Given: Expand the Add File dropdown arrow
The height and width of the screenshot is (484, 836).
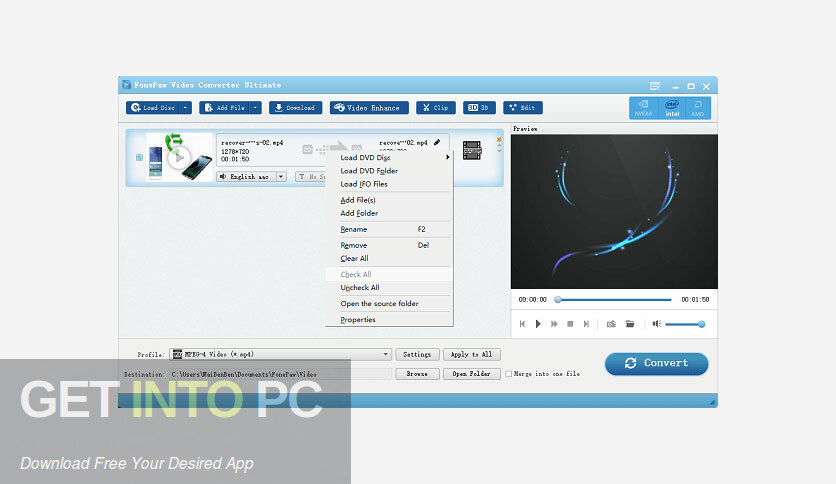Looking at the screenshot, I should click(x=256, y=108).
